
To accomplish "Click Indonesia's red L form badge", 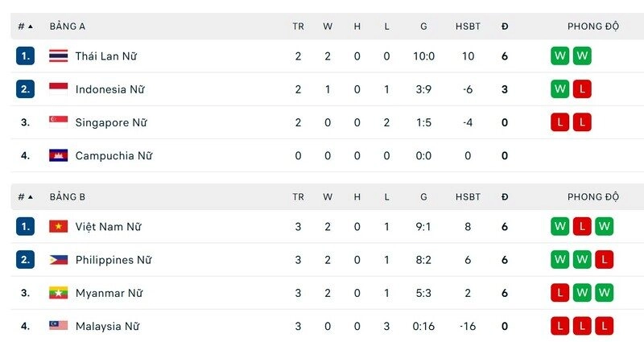I will [x=582, y=89].
